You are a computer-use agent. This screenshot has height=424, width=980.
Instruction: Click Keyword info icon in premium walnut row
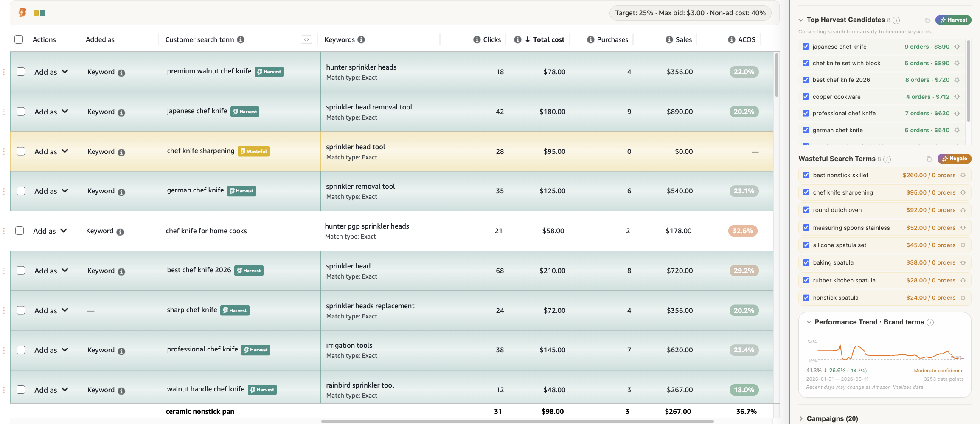coord(121,73)
